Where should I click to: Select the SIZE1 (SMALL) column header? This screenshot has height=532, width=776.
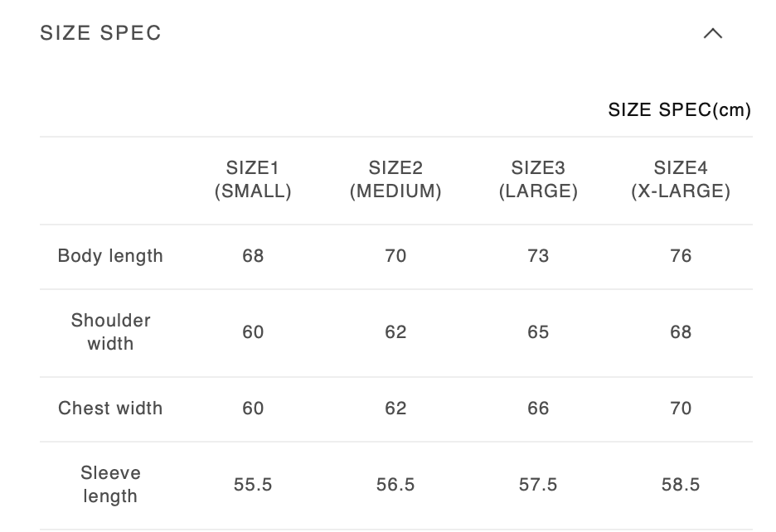click(253, 180)
